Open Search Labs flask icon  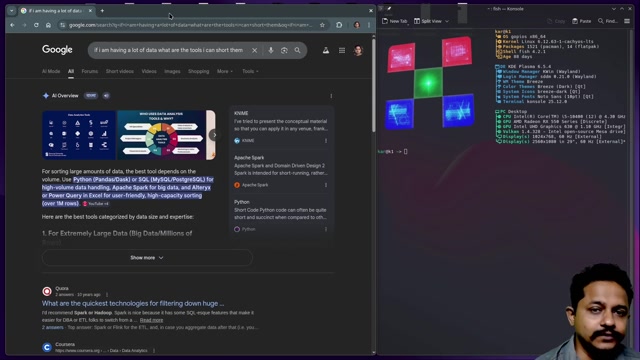tap(326, 50)
